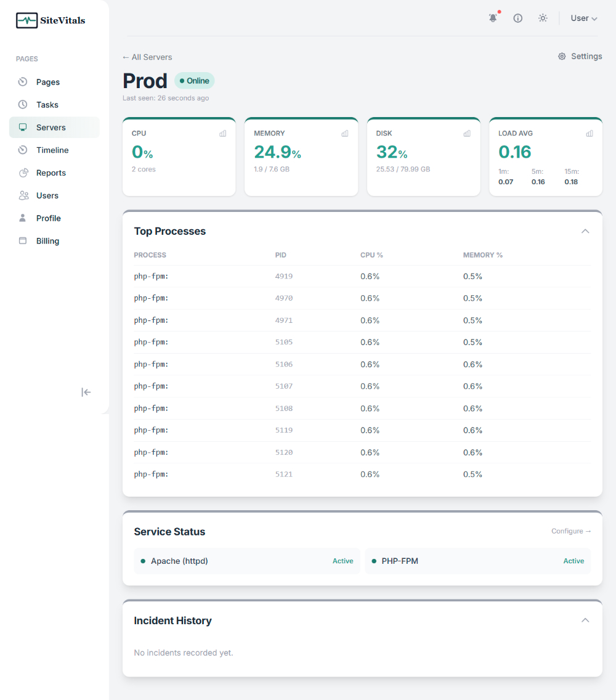The image size is (616, 700).
Task: Open the notifications bell icon
Action: click(x=493, y=18)
